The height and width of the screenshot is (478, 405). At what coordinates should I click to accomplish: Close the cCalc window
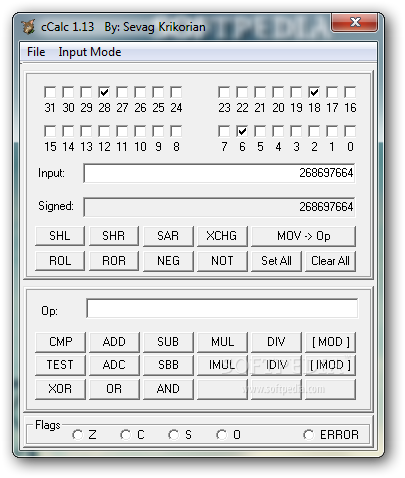(355, 23)
